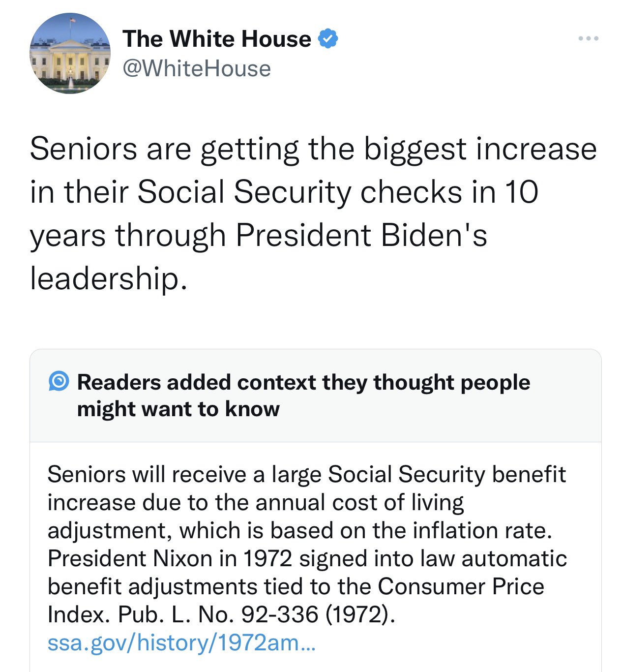Open the three-dot more options menu
The image size is (622, 672).
pyautogui.click(x=588, y=38)
